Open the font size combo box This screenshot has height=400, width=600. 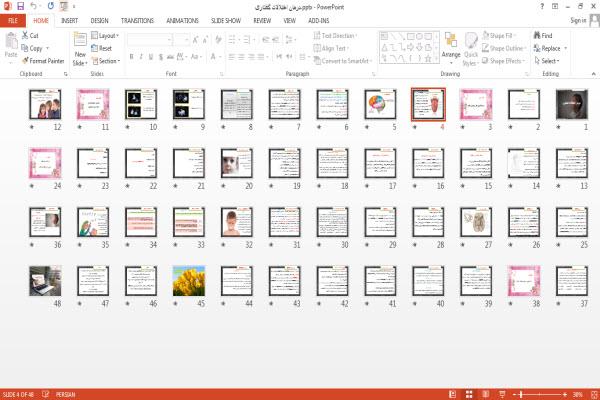coord(182,40)
